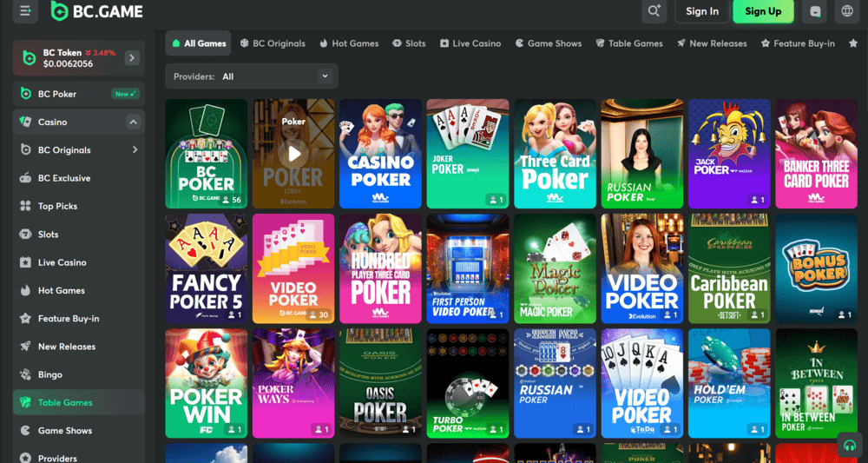The height and width of the screenshot is (463, 868).
Task: Open the Joker Poker game card
Action: [x=468, y=154]
